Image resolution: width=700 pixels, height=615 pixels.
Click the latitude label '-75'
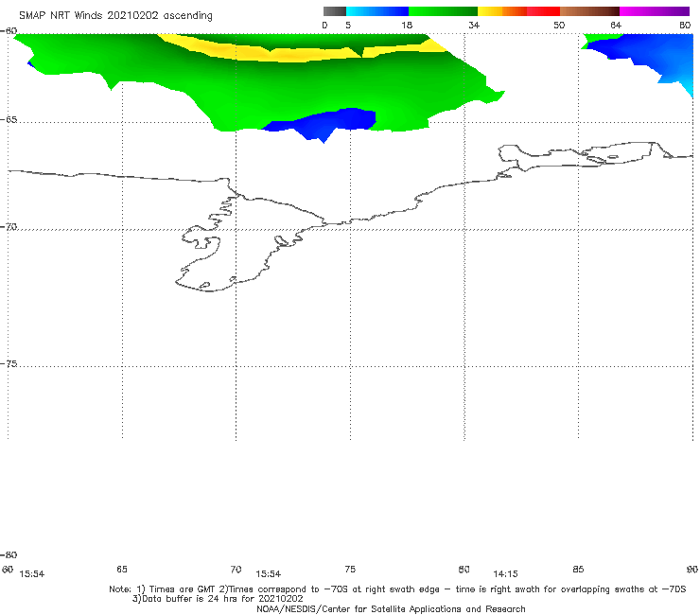coord(9,363)
